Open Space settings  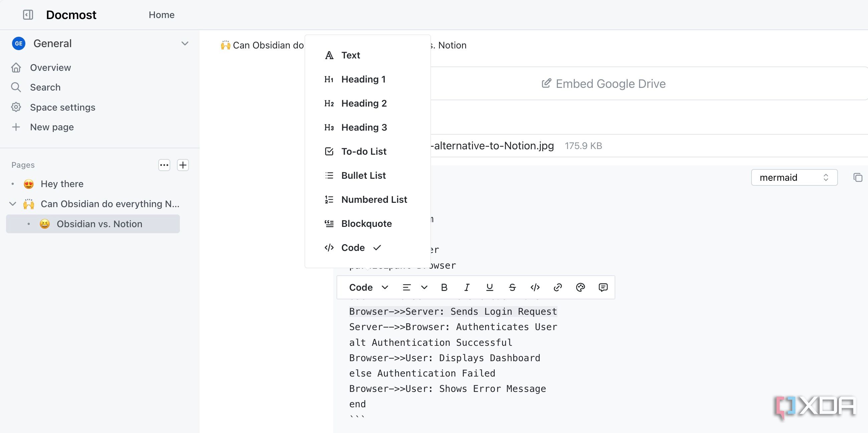pyautogui.click(x=62, y=107)
